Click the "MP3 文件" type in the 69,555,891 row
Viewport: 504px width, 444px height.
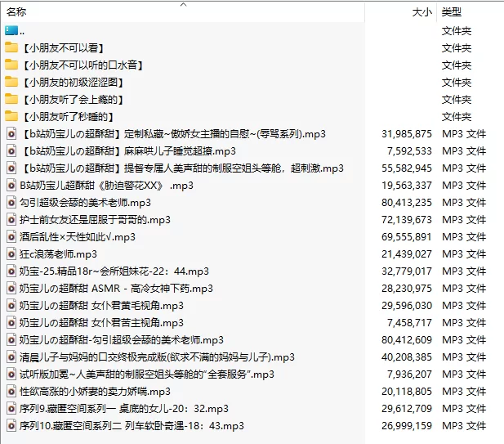[x=464, y=237]
